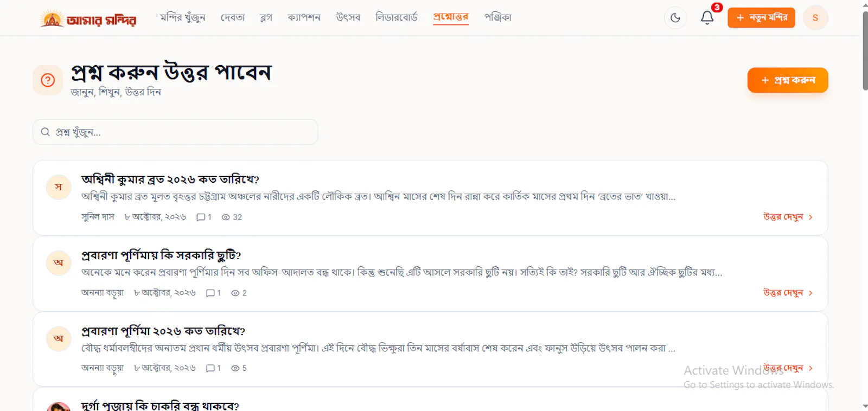This screenshot has width=868, height=411.
Task: Open উত্তর দেখুন for প্রবারণা পূর্ণিমা ২০২৬ question
Action: click(x=788, y=368)
